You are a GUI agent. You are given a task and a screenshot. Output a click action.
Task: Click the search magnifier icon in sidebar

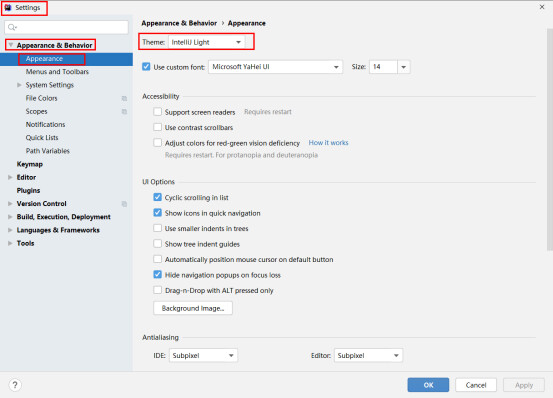(12, 27)
